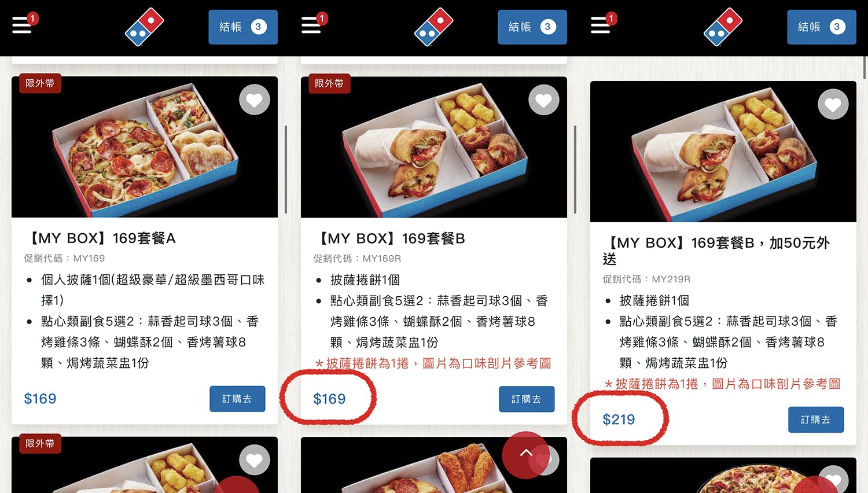
Task: Open the MY169R 套餐B wrap image
Action: pyautogui.click(x=434, y=147)
